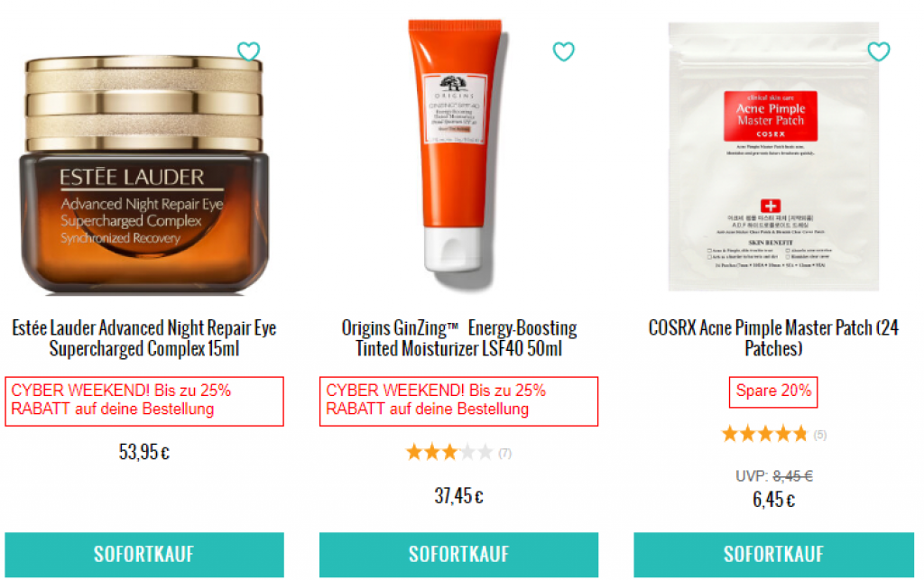
Task: Select the 6,45 € COSRX price
Action: (x=773, y=500)
